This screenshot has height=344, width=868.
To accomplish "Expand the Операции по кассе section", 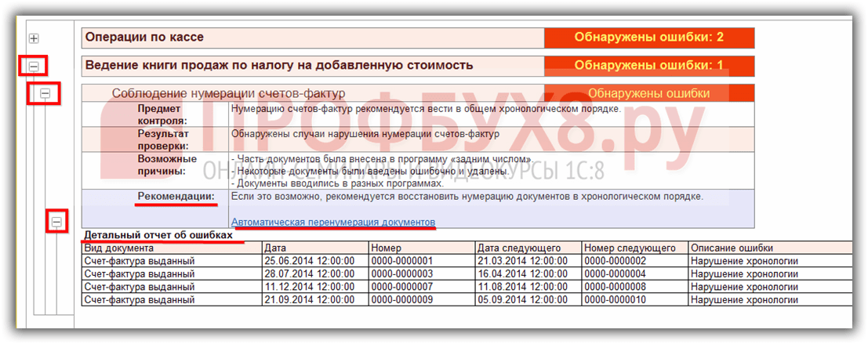I will [34, 38].
